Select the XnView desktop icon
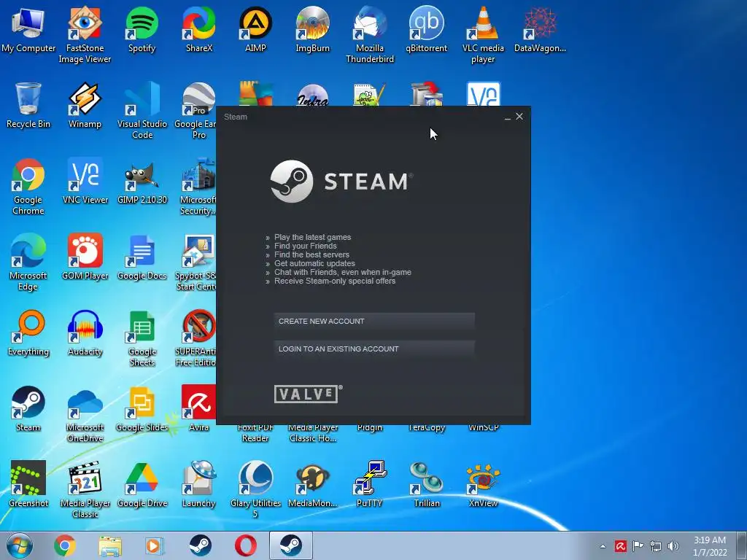The width and height of the screenshot is (747, 560). pos(483,484)
